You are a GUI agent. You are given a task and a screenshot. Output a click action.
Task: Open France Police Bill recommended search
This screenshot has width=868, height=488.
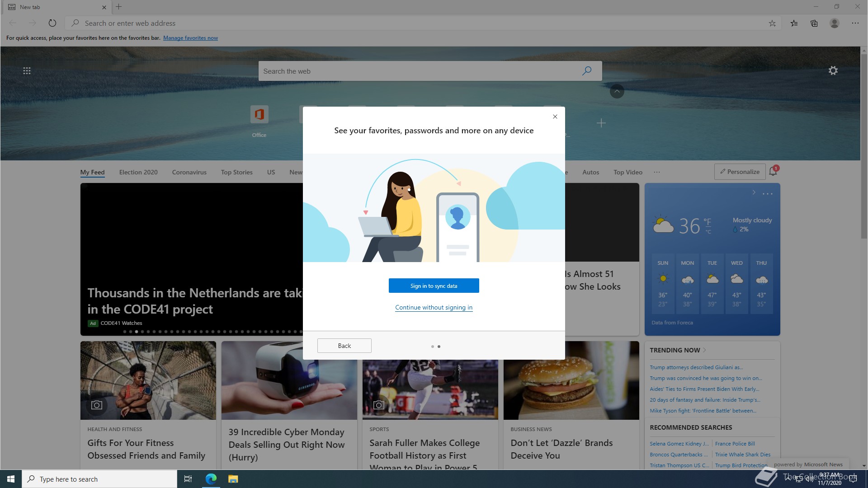735,444
